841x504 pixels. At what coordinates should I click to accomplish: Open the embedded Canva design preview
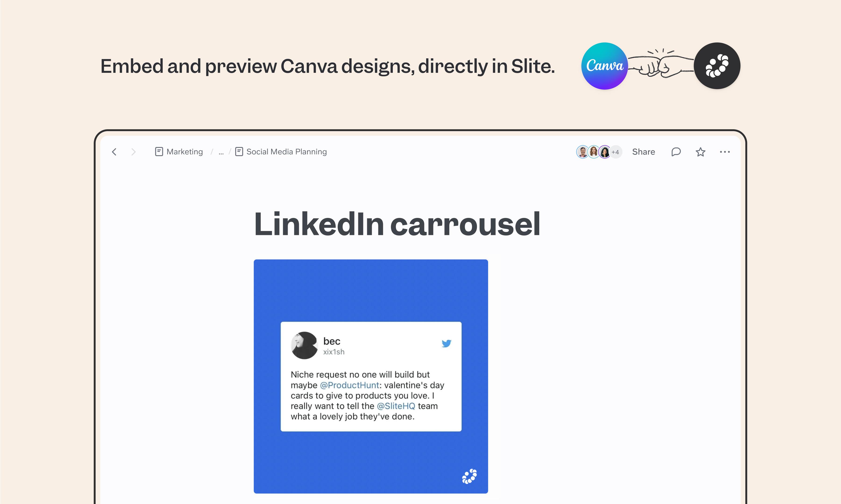(x=371, y=376)
